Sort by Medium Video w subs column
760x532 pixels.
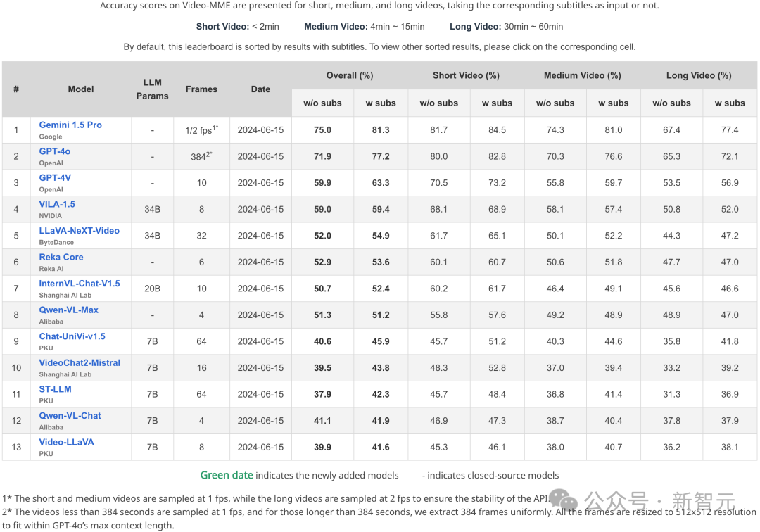[613, 103]
